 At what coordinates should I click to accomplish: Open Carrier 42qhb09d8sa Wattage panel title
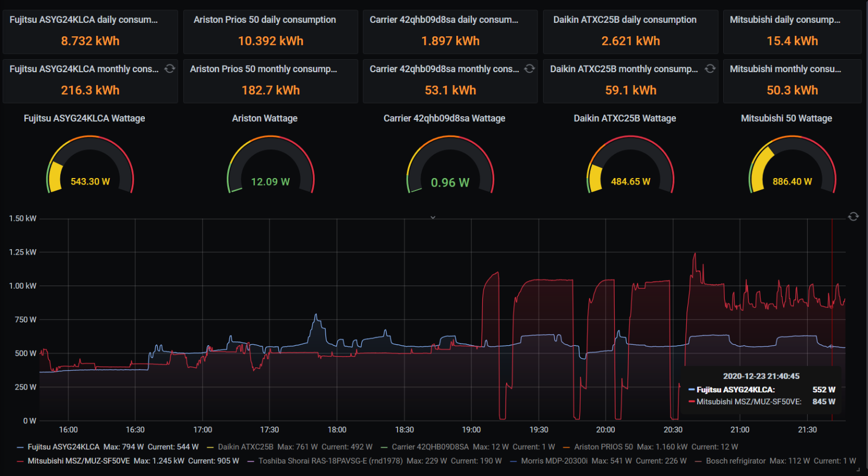coord(444,118)
